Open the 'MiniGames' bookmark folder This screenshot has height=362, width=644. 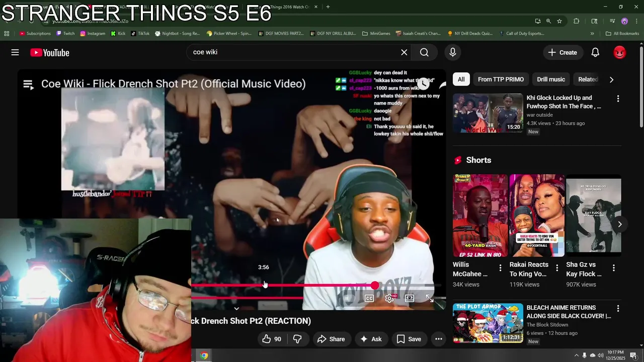[376, 34]
